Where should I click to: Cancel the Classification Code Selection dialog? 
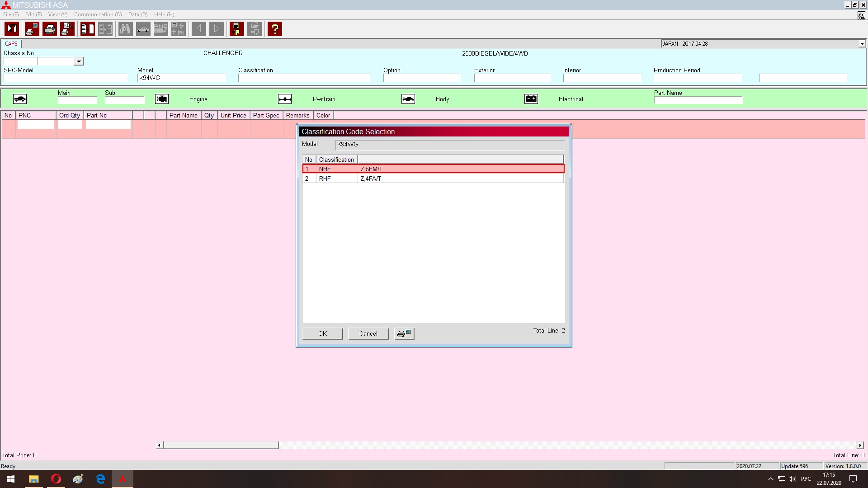tap(368, 333)
